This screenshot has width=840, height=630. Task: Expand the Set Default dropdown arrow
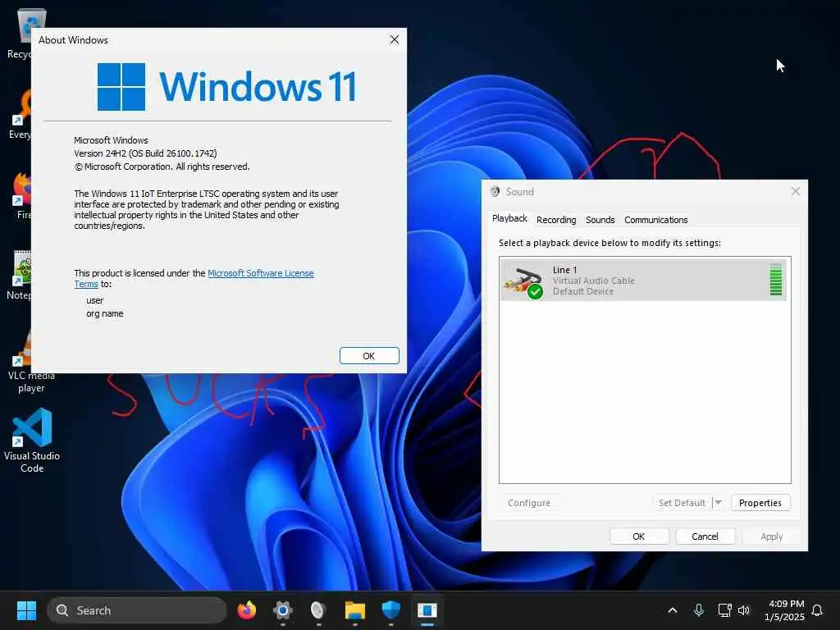coord(719,503)
